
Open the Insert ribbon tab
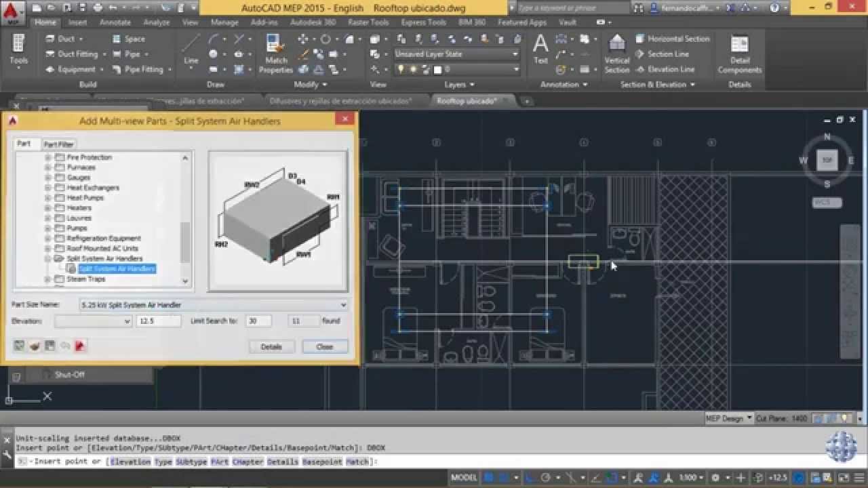pyautogui.click(x=77, y=22)
